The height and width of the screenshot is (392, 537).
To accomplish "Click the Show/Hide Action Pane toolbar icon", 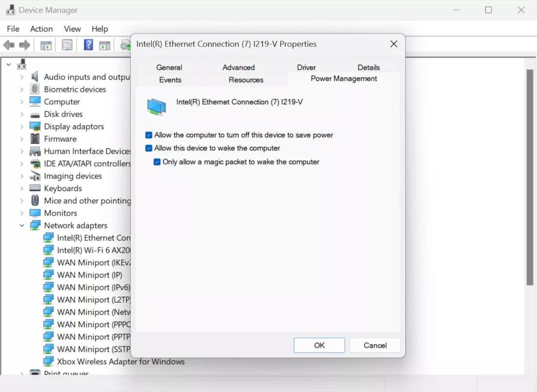I will tap(104, 45).
